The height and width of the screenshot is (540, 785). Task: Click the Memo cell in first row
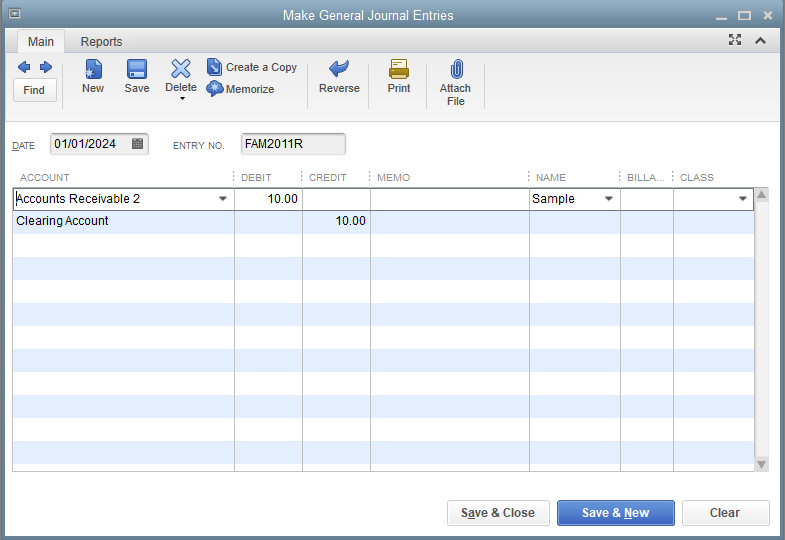(x=450, y=199)
